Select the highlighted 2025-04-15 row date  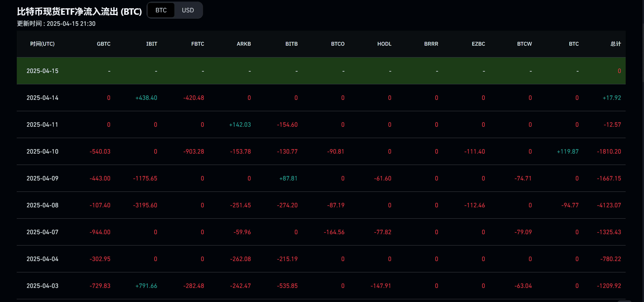pos(42,71)
